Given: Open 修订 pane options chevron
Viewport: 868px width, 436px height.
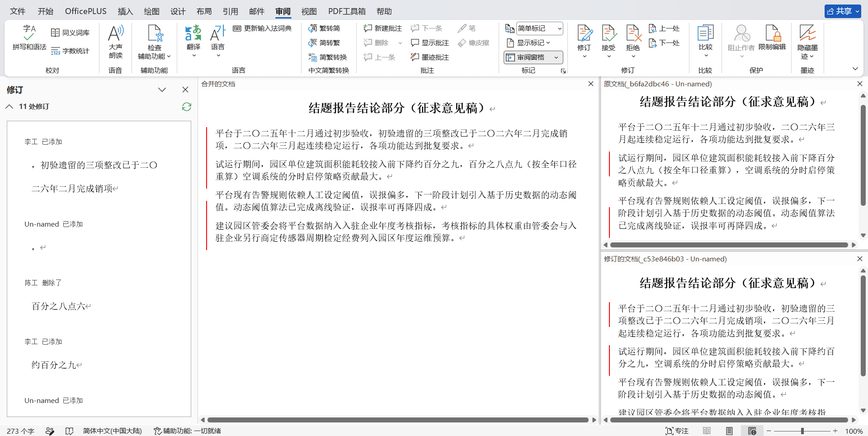Looking at the screenshot, I should click(x=162, y=90).
